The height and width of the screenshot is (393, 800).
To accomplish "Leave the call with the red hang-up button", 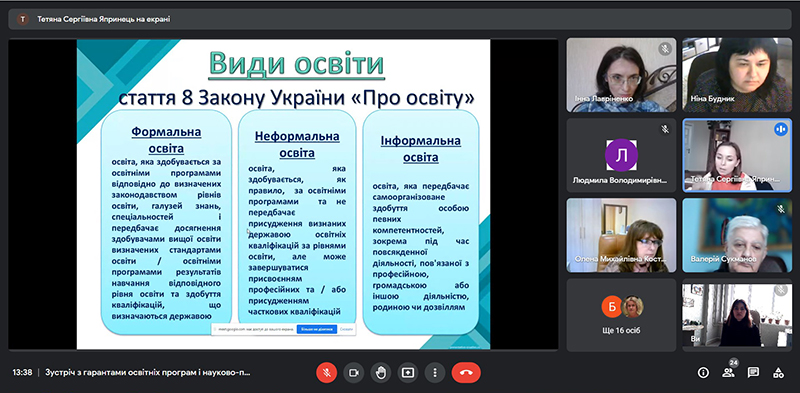I will [x=466, y=373].
